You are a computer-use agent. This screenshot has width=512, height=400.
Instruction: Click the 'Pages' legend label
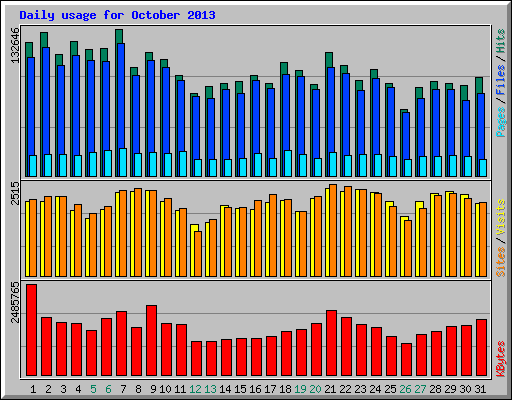tap(501, 122)
